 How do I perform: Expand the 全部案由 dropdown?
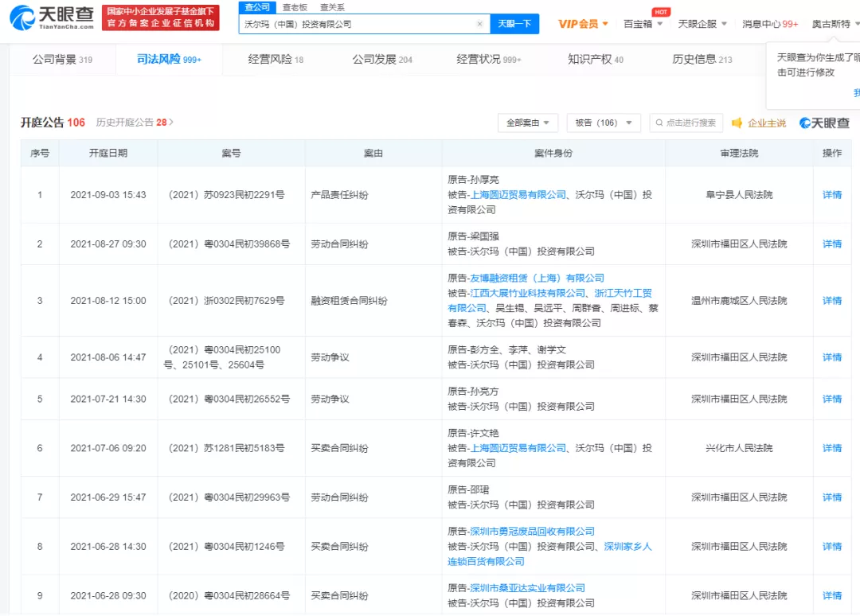click(527, 123)
